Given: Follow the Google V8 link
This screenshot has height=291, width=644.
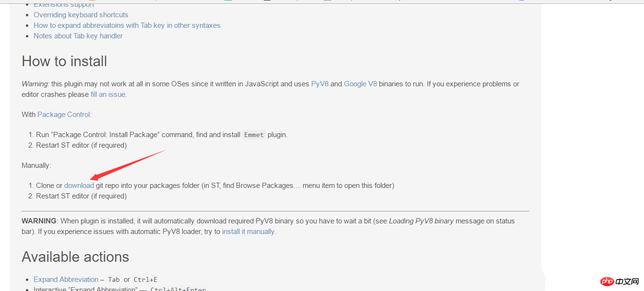Looking at the screenshot, I should 360,84.
